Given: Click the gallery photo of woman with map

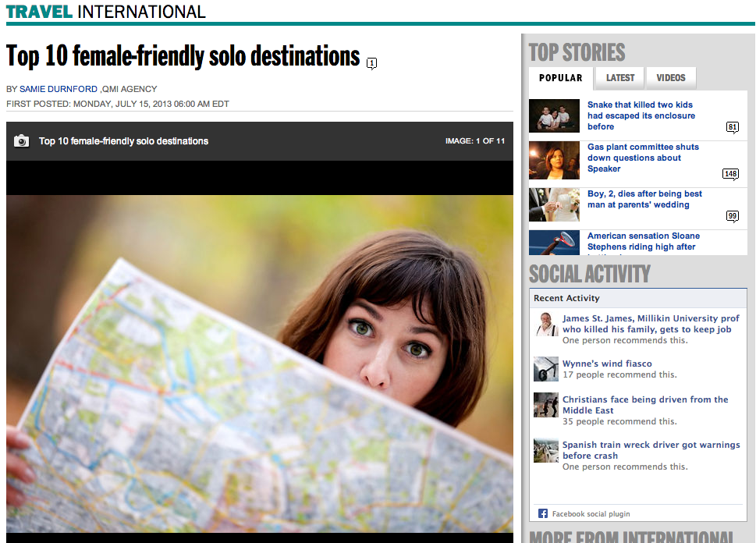Looking at the screenshot, I should pyautogui.click(x=259, y=364).
